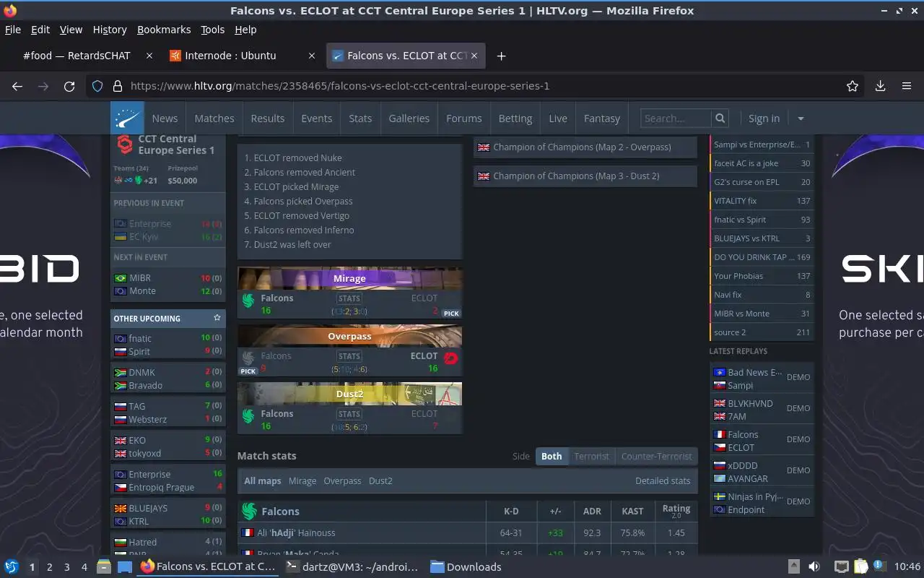The width and height of the screenshot is (924, 578).
Task: Click the tracking protection shield icon
Action: coord(97,86)
